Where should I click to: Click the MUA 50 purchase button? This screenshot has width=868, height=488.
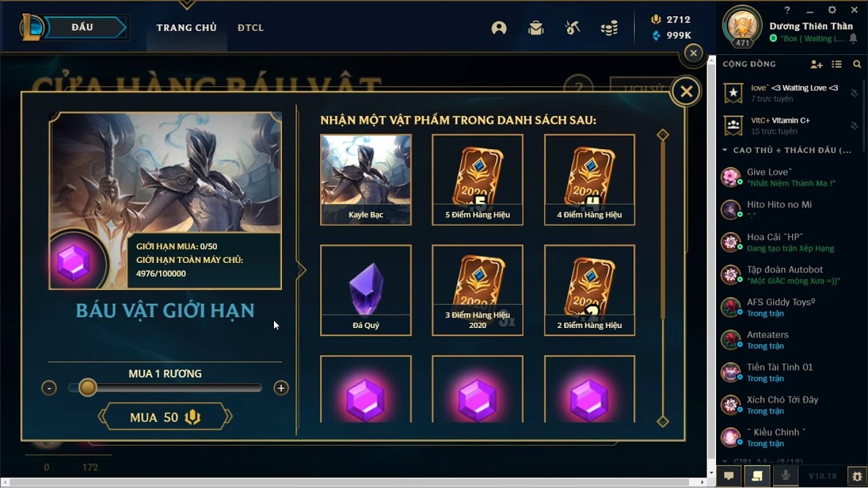165,417
